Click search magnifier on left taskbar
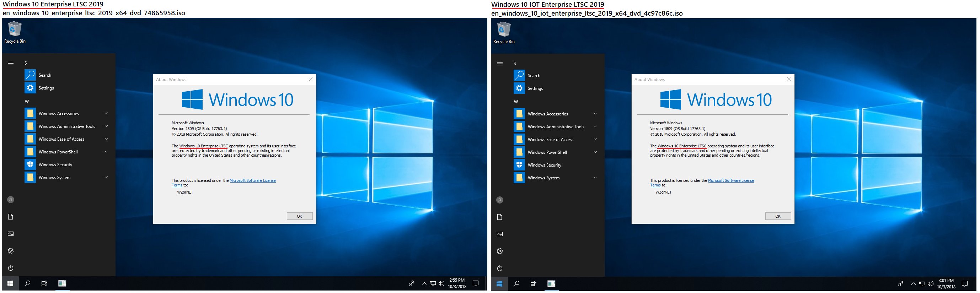Screen dimensions: 980x293 (x=27, y=283)
